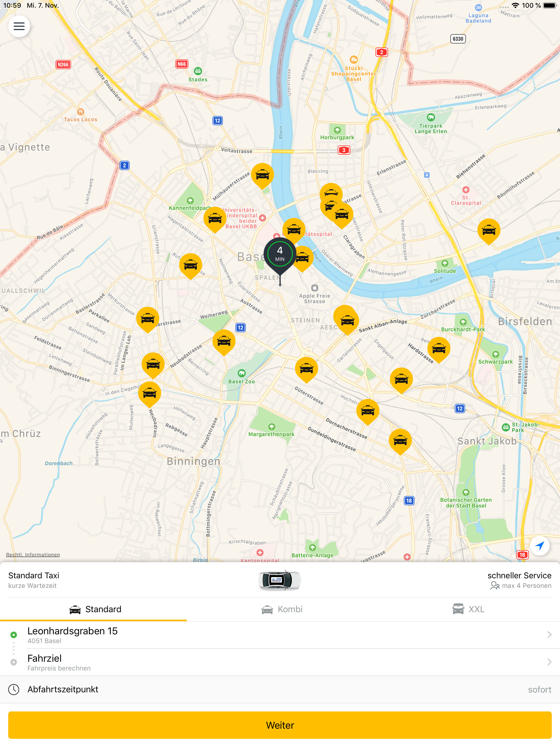560x747 pixels.
Task: Open the Rechtl. Informationen link
Action: click(33, 555)
